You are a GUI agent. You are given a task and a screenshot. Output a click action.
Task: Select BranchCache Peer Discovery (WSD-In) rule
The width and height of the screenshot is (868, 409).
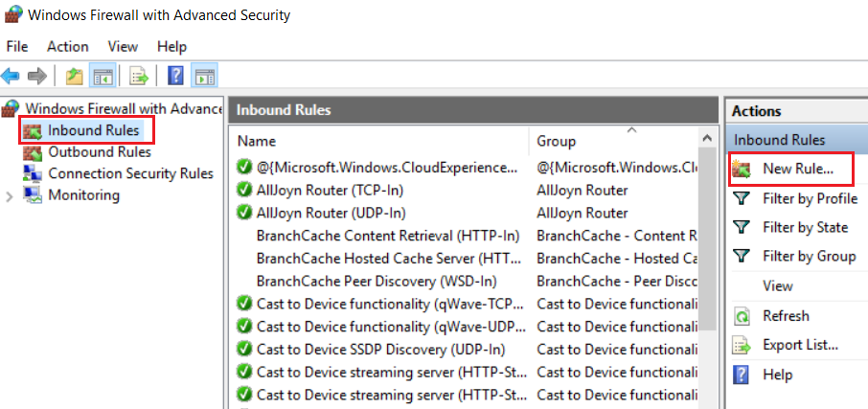[377, 282]
